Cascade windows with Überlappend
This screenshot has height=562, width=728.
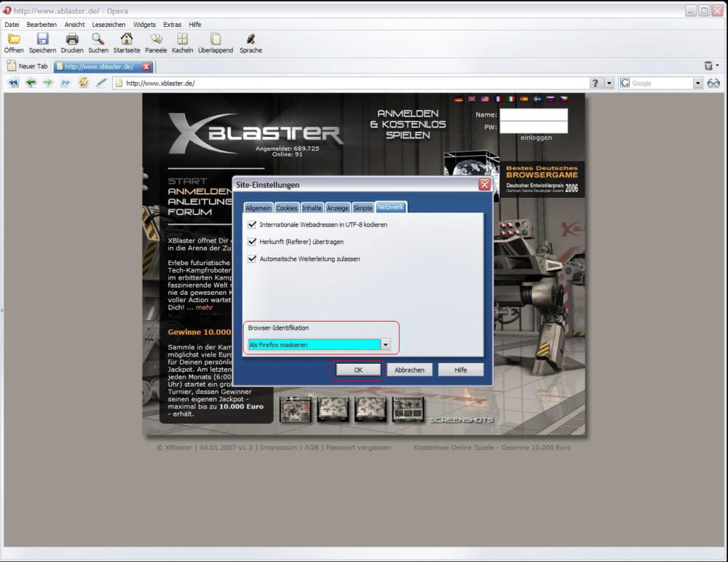215,39
